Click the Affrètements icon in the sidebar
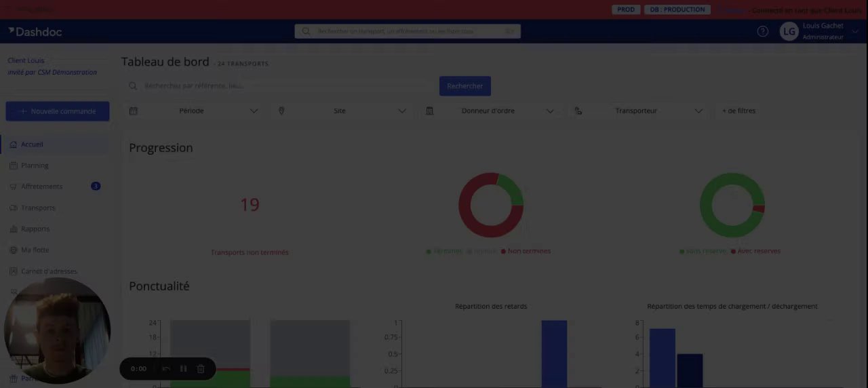868x388 pixels. click(x=14, y=187)
